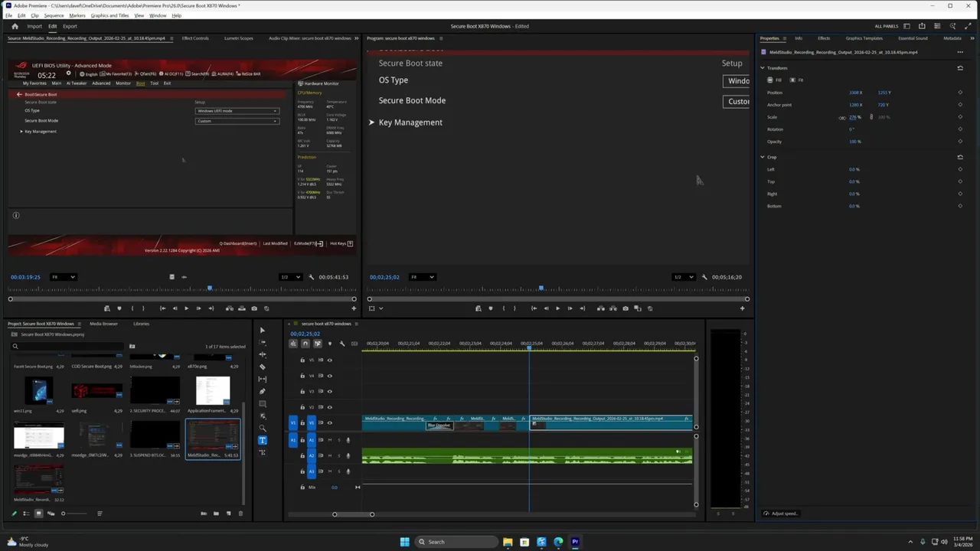Toggle V2 track lock
This screenshot has height=551, width=980.
[x=302, y=407]
